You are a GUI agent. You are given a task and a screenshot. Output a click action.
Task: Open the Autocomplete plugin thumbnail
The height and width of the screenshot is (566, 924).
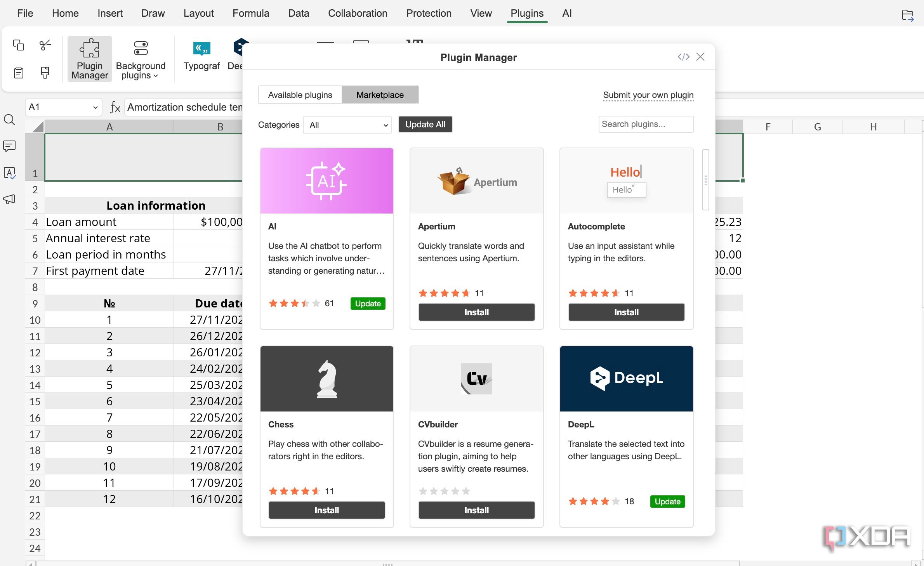click(x=627, y=181)
